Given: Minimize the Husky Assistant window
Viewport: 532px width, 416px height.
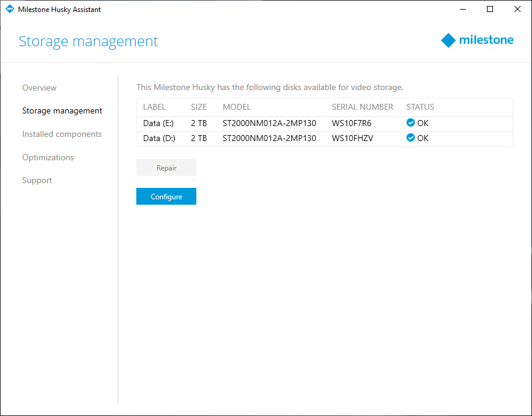Looking at the screenshot, I should tap(463, 9).
